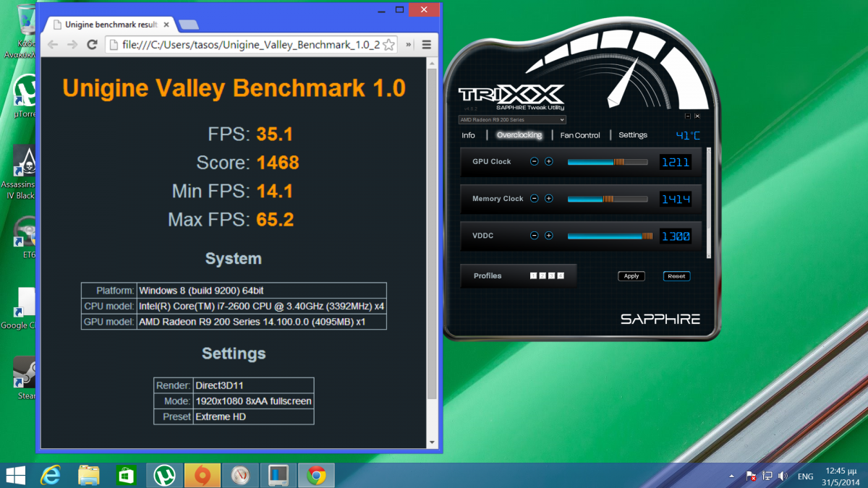Open the Fan Control tab
The width and height of the screenshot is (868, 488).
[x=580, y=135]
